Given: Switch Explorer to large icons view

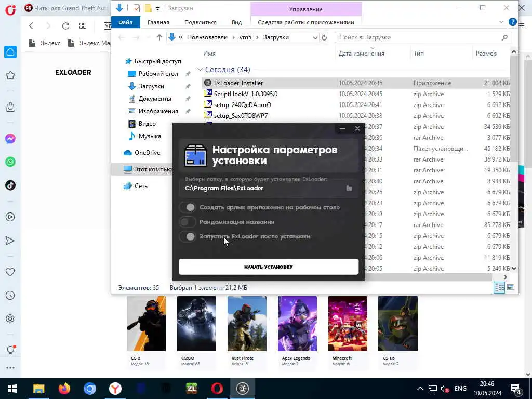Looking at the screenshot, I should [510, 287].
